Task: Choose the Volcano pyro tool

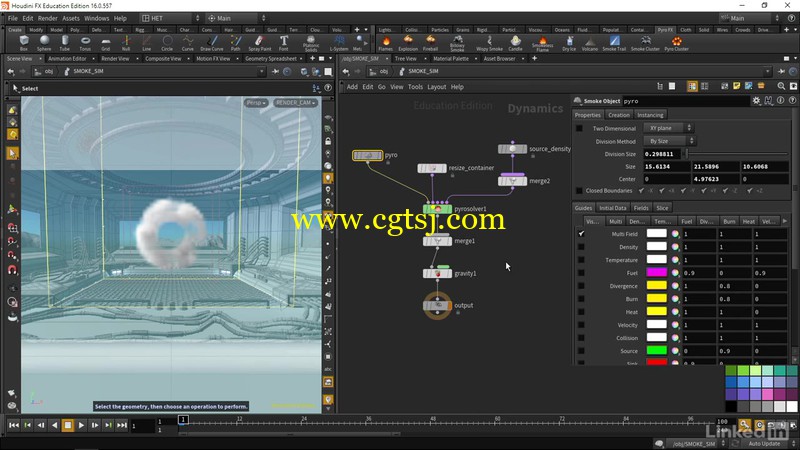Action: 590,43
